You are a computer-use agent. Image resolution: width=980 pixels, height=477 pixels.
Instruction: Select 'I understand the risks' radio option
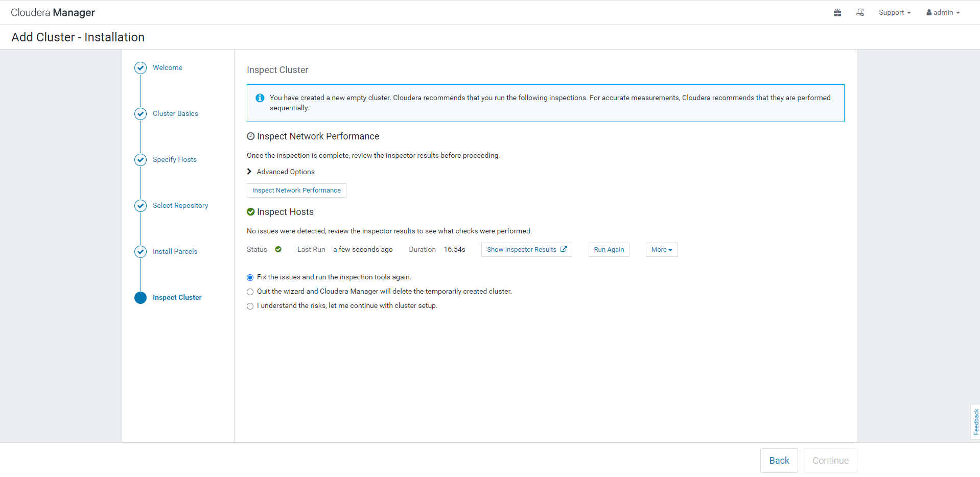point(250,306)
